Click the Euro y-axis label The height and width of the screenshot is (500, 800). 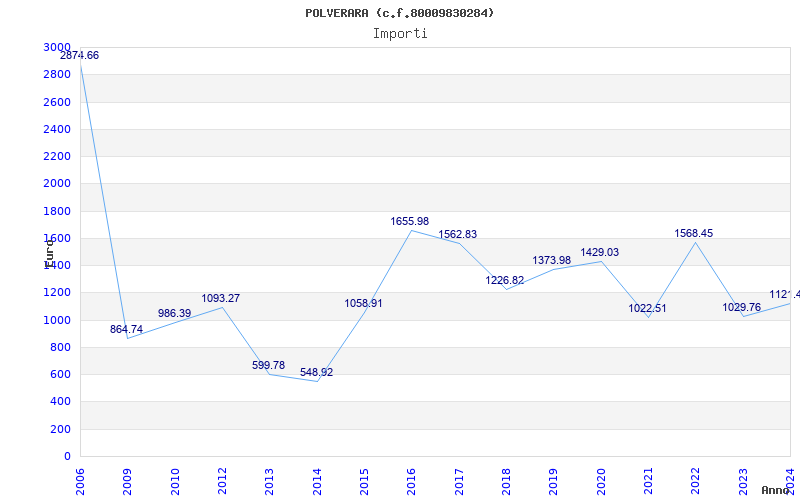point(49,254)
